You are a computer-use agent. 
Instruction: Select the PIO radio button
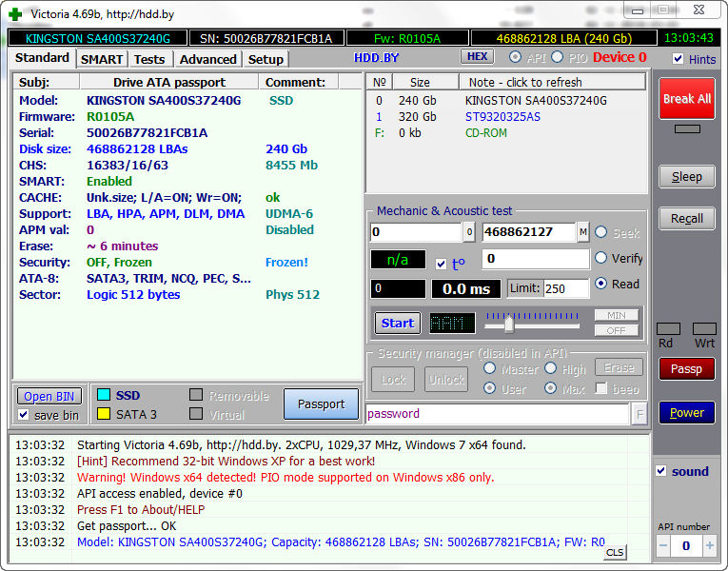pyautogui.click(x=557, y=57)
